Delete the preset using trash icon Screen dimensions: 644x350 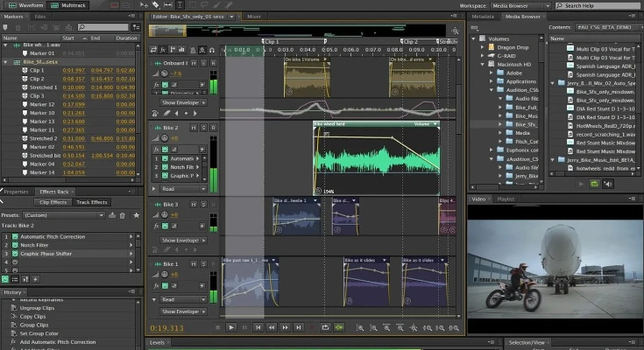tap(122, 213)
